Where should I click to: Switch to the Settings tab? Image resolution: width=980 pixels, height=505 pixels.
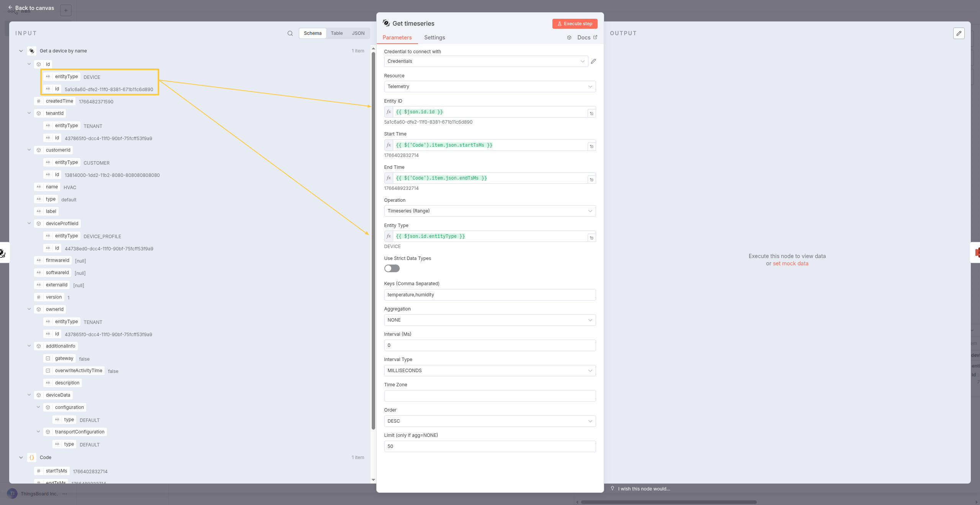(434, 38)
